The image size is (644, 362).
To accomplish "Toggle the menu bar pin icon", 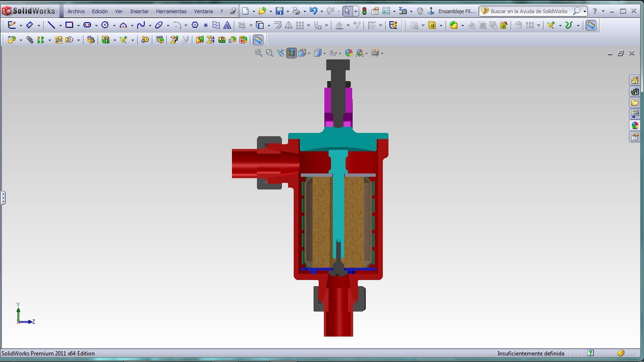I will tap(233, 11).
